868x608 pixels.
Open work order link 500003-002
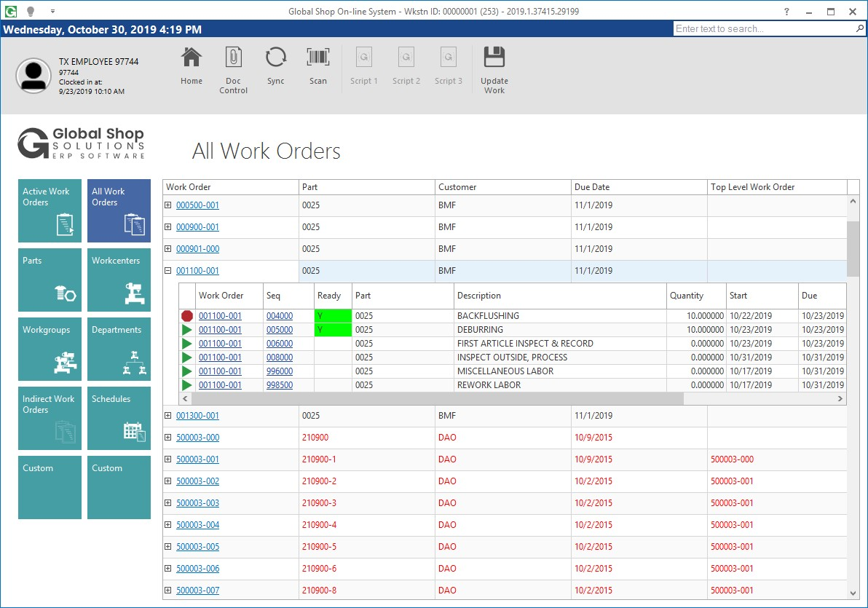tap(197, 481)
